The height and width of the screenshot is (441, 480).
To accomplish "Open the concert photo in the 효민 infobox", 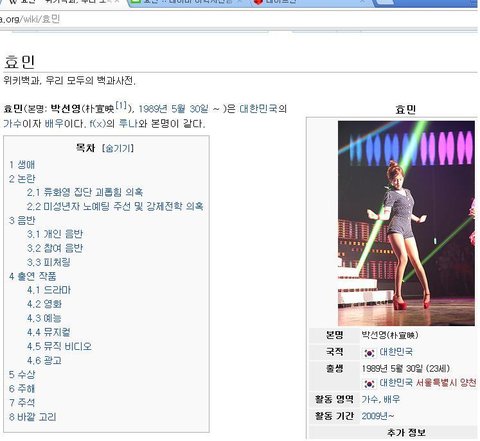I will coord(406,223).
